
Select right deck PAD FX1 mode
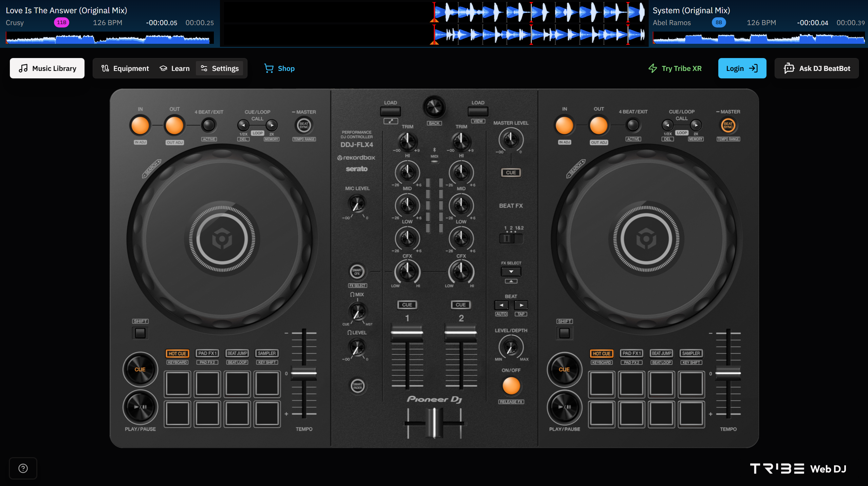tap(631, 353)
